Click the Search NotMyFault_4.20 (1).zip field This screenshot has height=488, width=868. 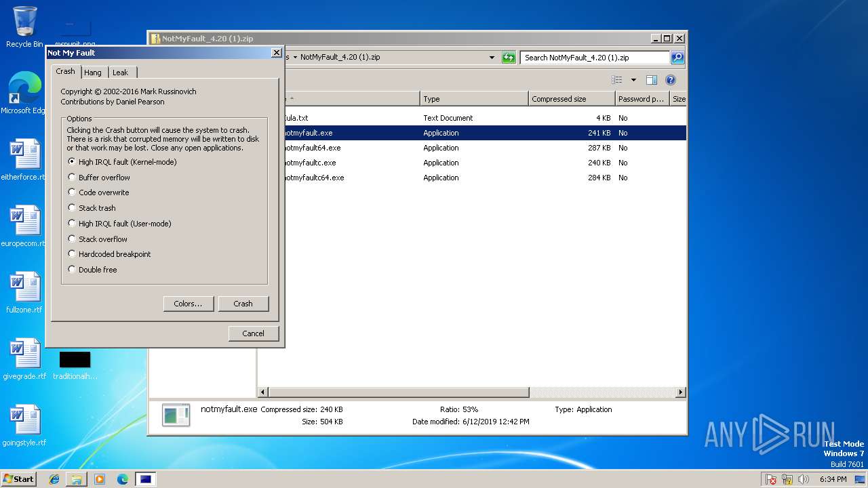[595, 58]
